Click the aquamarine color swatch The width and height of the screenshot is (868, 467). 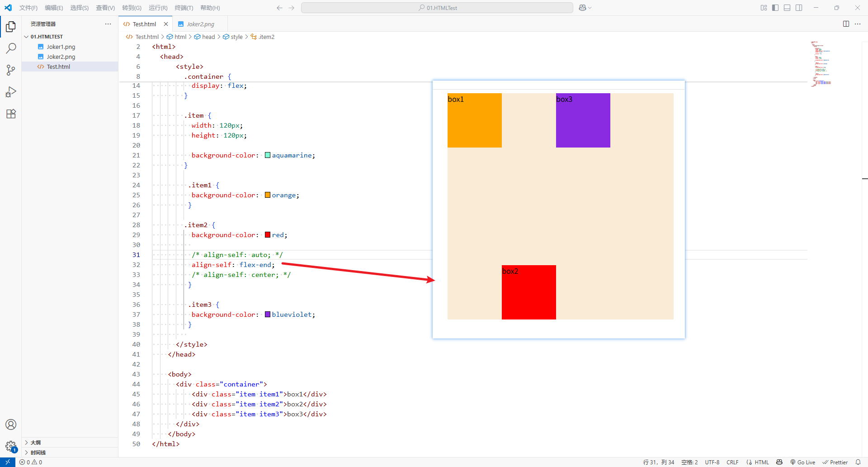268,155
